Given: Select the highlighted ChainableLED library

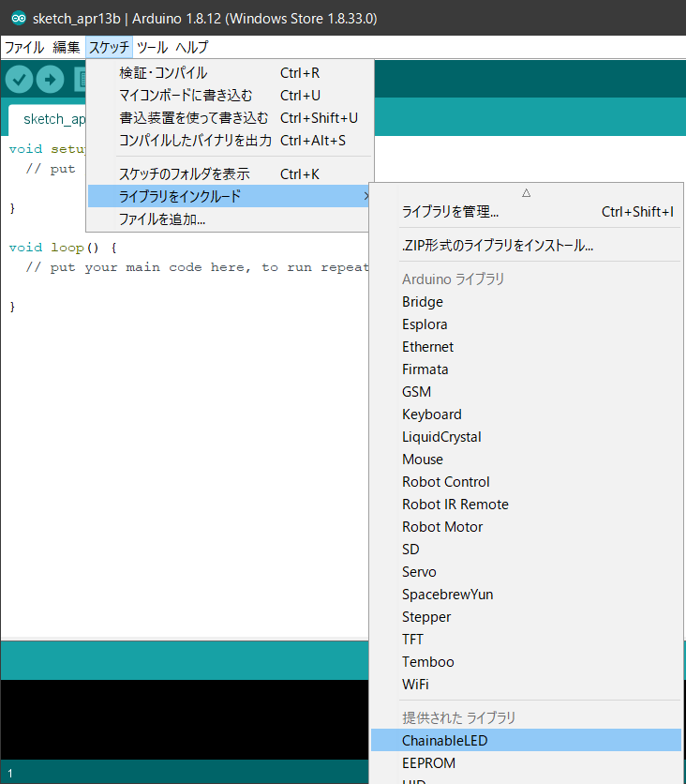Looking at the screenshot, I should point(526,741).
